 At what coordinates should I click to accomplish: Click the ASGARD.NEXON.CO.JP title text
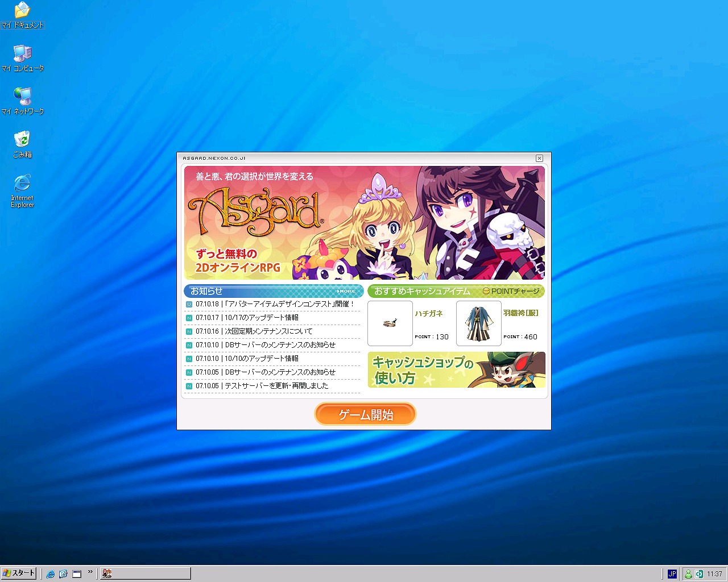click(214, 158)
